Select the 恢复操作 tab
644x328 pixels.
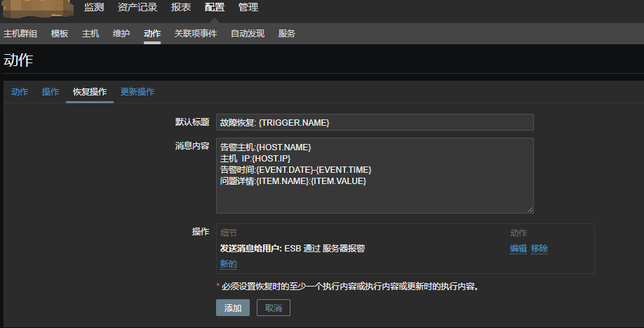(90, 92)
